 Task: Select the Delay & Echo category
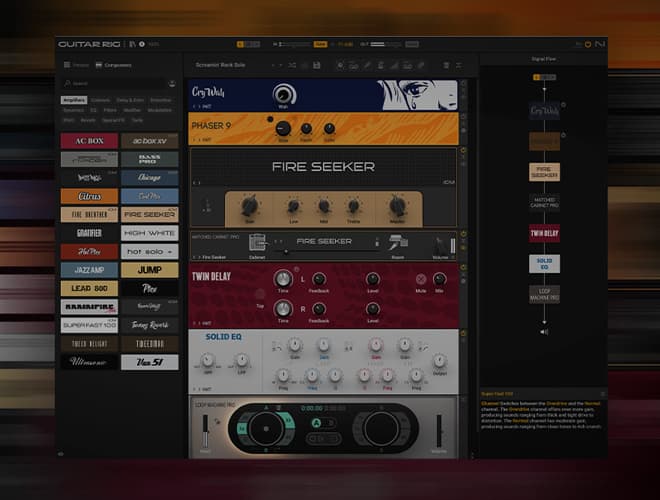coord(130,100)
